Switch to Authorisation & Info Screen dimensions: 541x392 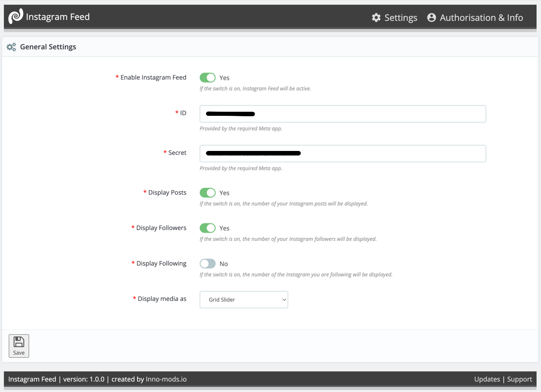point(481,17)
